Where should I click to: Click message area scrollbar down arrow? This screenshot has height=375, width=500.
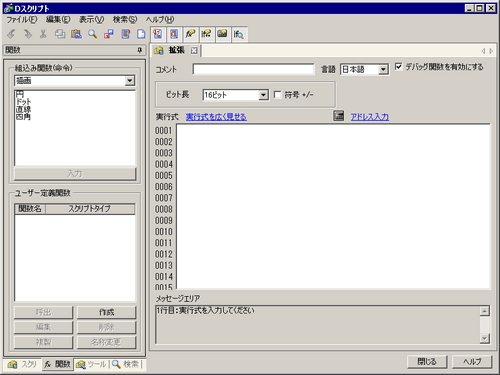(x=484, y=339)
